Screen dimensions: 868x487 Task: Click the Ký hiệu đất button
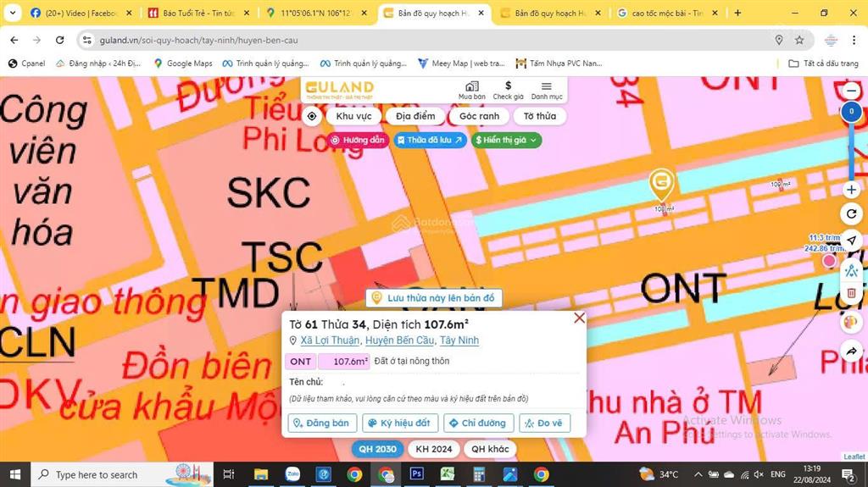400,423
